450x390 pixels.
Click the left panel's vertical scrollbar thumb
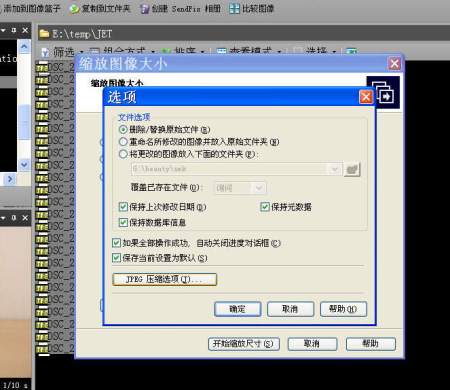click(x=24, y=121)
